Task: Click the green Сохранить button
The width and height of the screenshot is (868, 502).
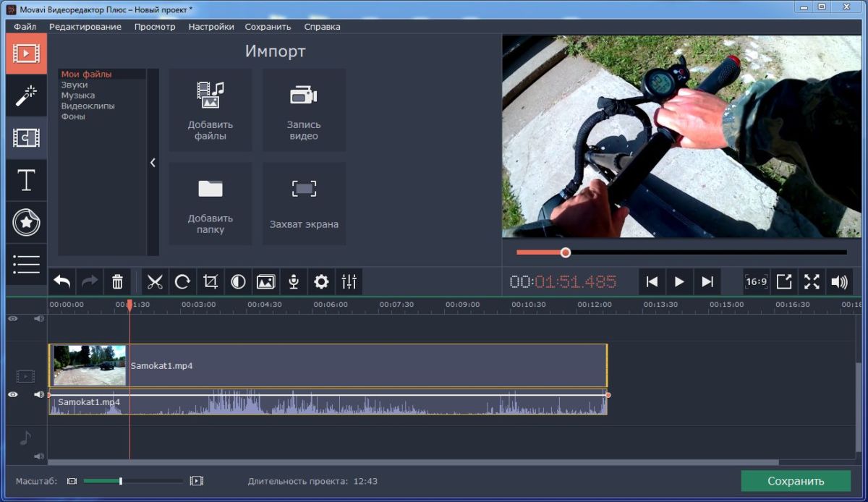Action: click(796, 481)
